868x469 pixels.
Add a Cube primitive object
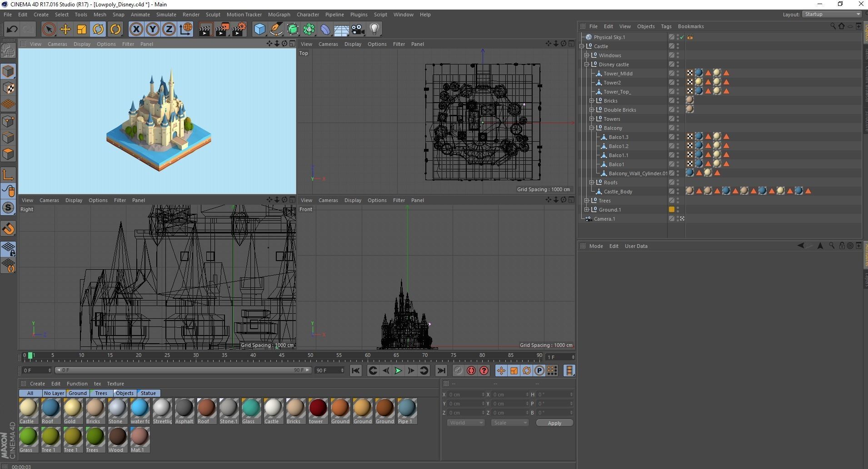coord(259,30)
